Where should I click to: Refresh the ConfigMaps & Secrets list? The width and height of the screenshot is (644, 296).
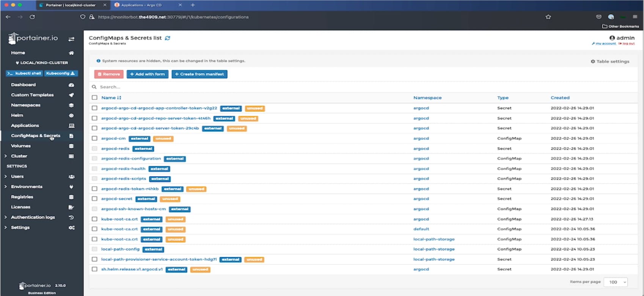click(x=168, y=38)
